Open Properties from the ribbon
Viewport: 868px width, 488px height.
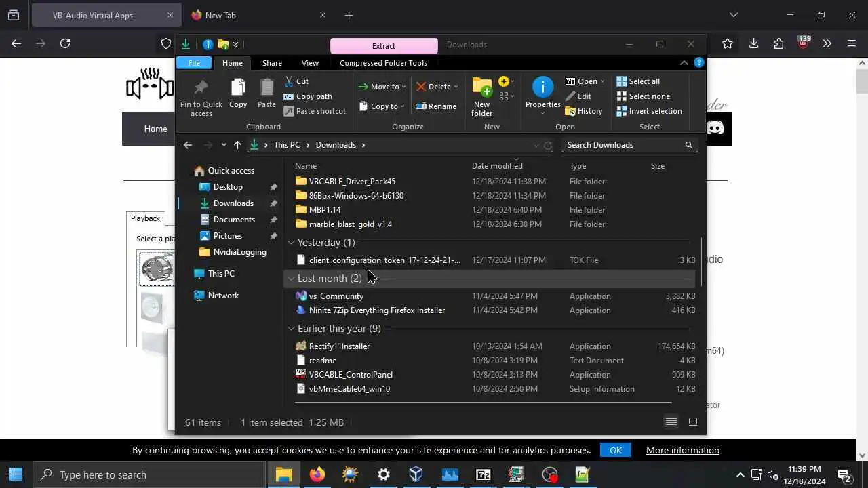click(x=542, y=95)
